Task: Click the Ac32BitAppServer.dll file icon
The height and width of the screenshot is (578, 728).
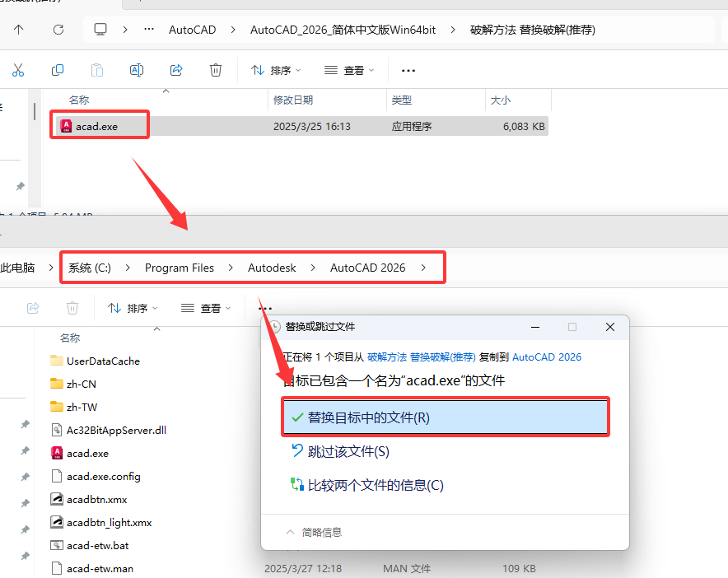Action: 57,430
